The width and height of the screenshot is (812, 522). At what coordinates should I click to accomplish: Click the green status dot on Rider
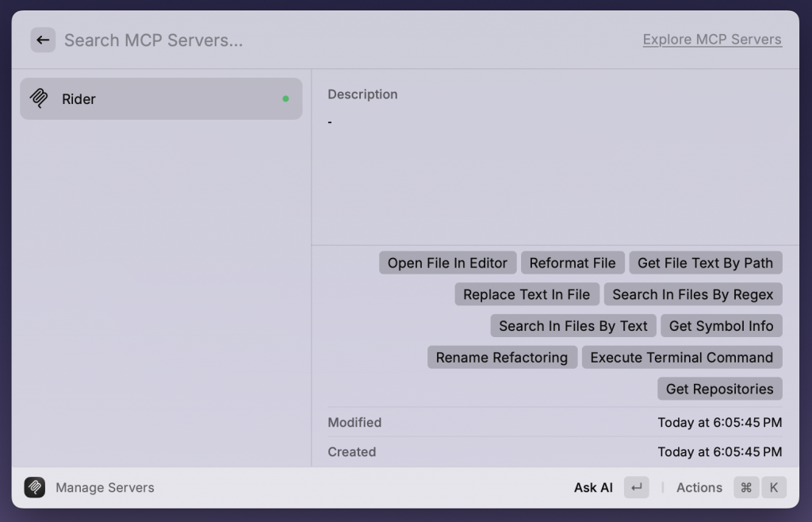(285, 99)
